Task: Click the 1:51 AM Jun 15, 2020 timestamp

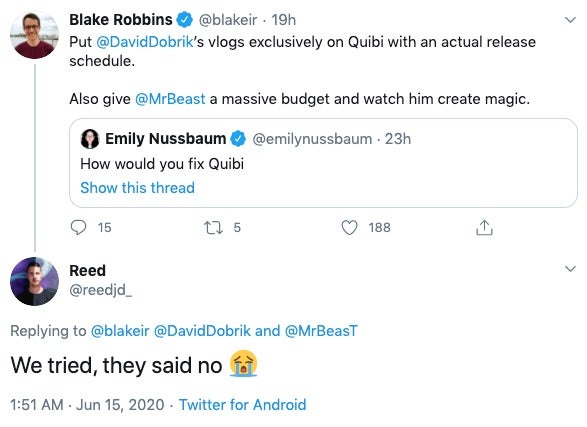Action: [x=87, y=405]
